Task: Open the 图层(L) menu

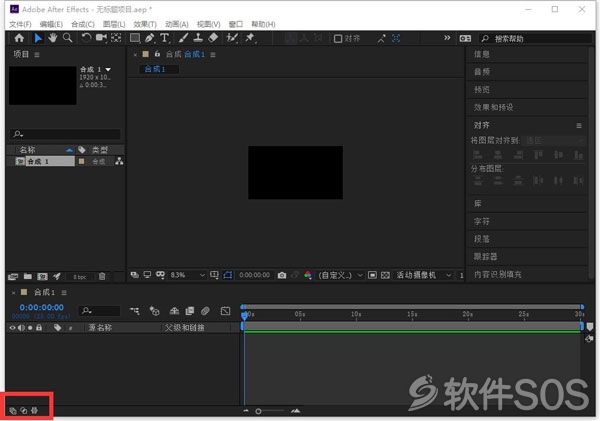Action: click(x=114, y=24)
